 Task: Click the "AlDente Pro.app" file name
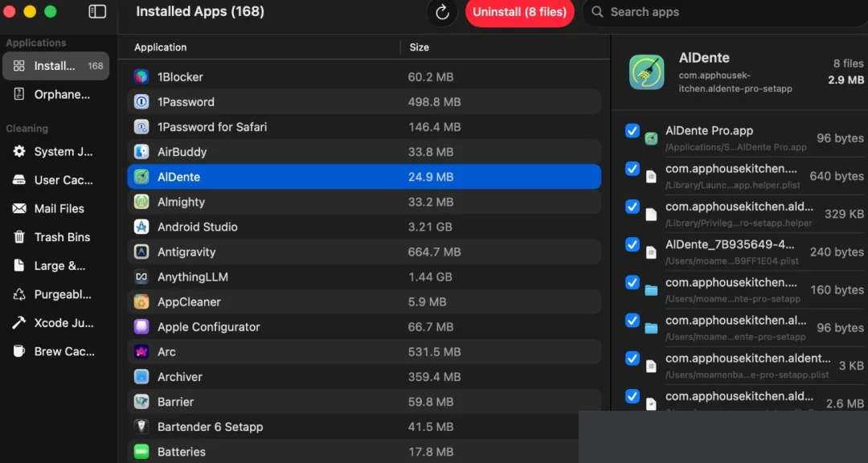pos(709,131)
